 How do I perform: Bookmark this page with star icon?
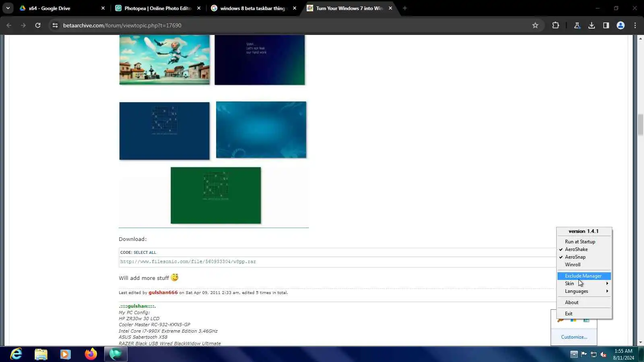point(535,25)
